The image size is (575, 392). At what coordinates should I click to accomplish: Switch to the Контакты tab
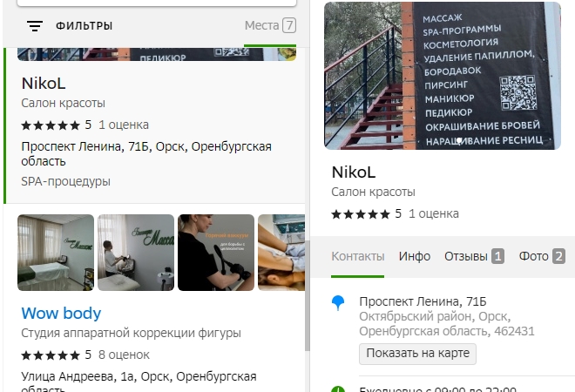click(x=357, y=256)
